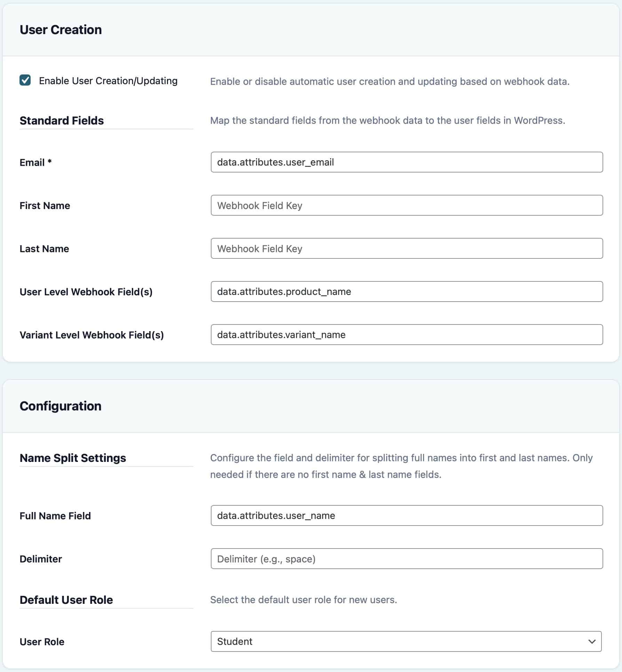Screen dimensions: 622x672
Task: Click the Default User Role subheading
Action: 66,600
